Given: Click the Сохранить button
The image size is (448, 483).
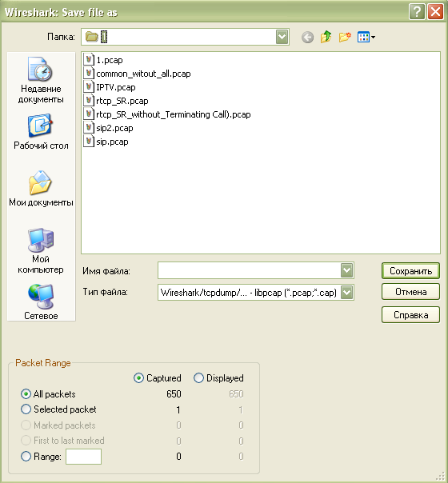Looking at the screenshot, I should pos(410,271).
